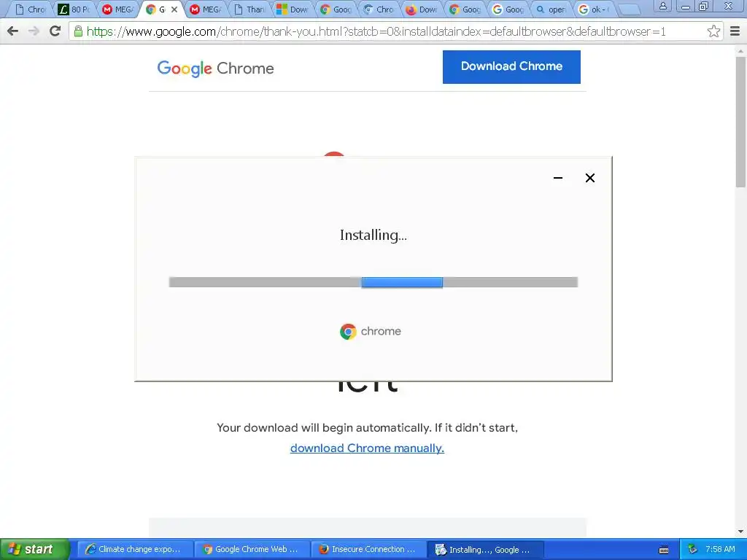The image size is (747, 560).
Task: Click the page vertical scrollbar thumb
Action: coord(741,122)
